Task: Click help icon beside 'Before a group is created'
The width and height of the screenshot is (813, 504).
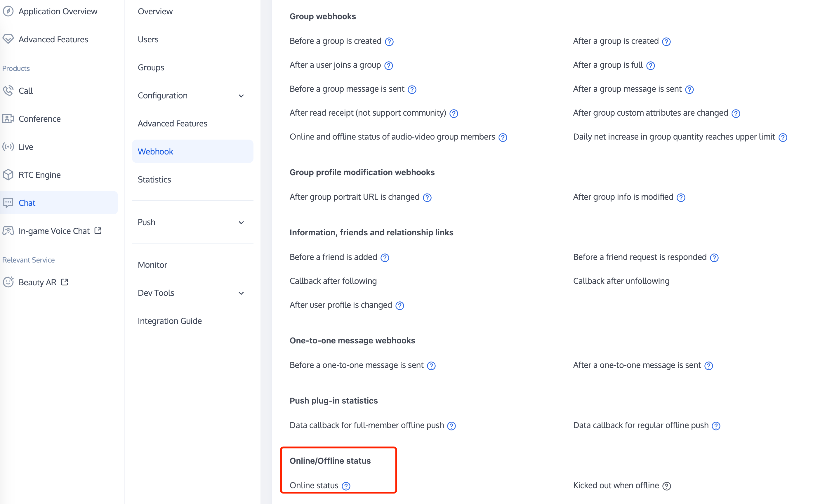Action: pyautogui.click(x=389, y=42)
